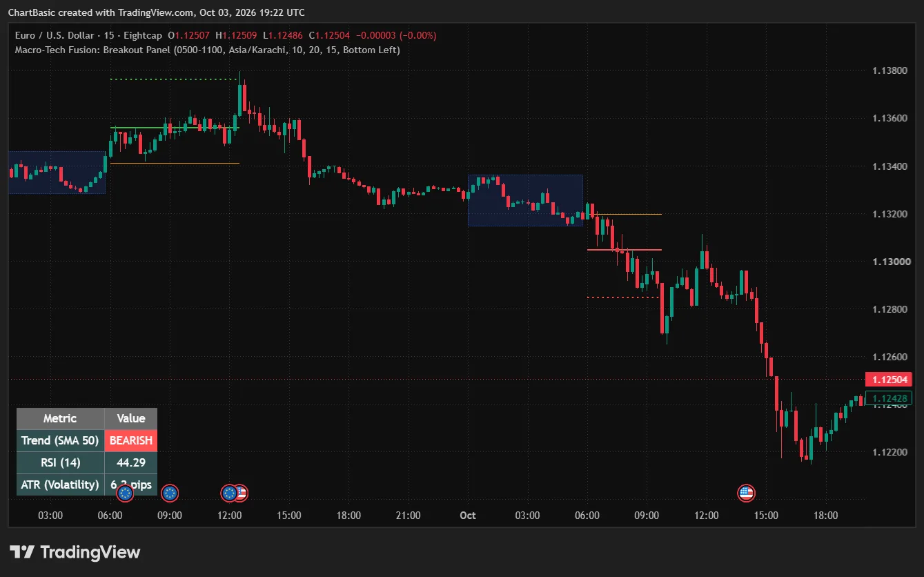Open the EU flag event icon at 12:00
The width and height of the screenshot is (924, 577).
click(x=229, y=493)
